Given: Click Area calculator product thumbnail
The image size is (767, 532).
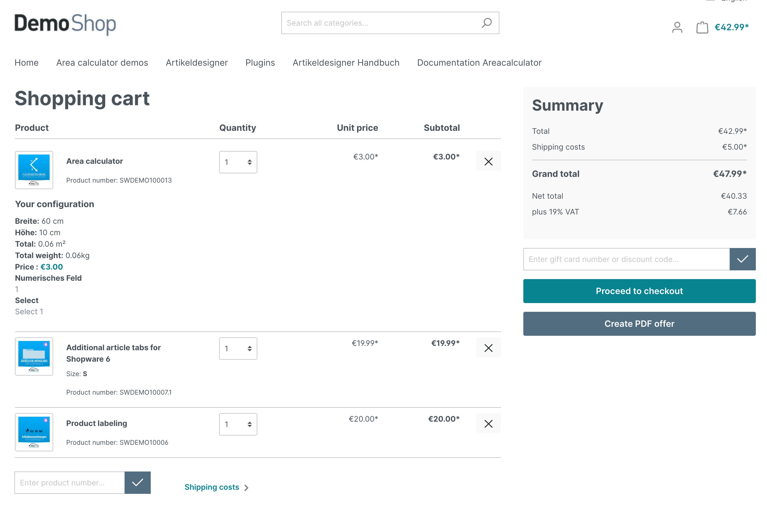Looking at the screenshot, I should (x=34, y=170).
